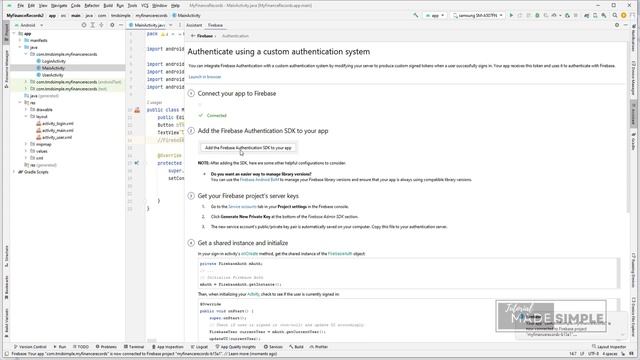
Task: Click the Debug app bug icon
Action: (537, 16)
